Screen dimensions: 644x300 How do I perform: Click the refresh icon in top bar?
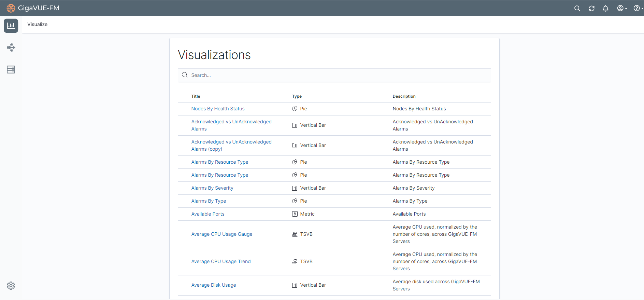(x=591, y=8)
